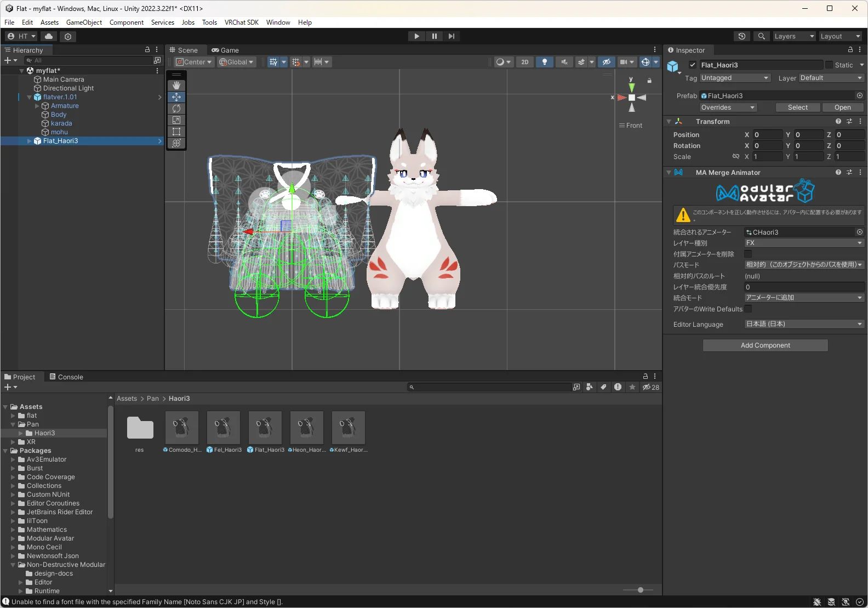Search by Type in Project panel

coord(590,387)
